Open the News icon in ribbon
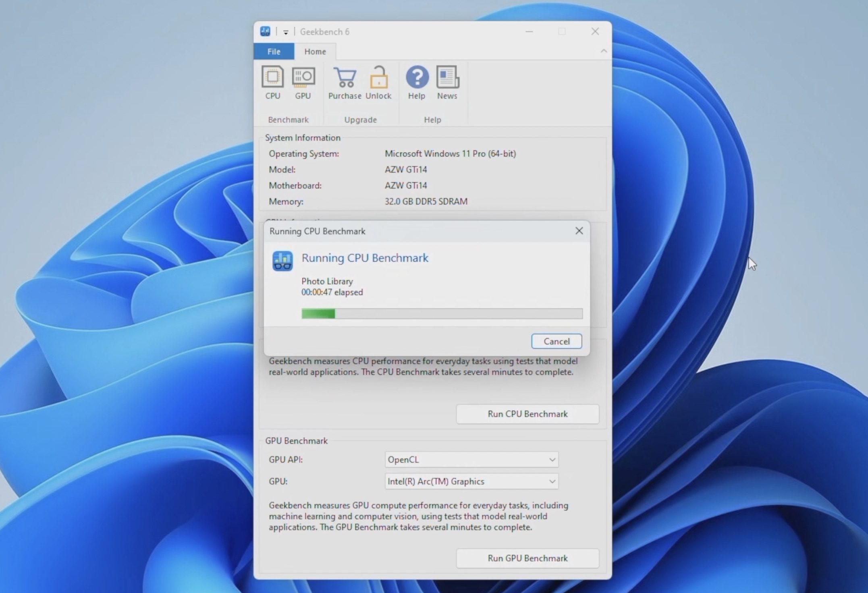 (447, 77)
